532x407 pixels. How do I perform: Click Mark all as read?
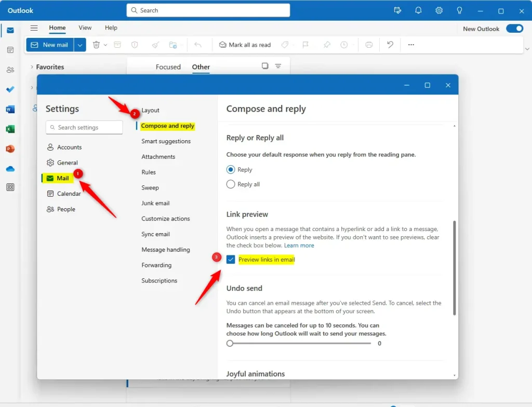pos(245,45)
